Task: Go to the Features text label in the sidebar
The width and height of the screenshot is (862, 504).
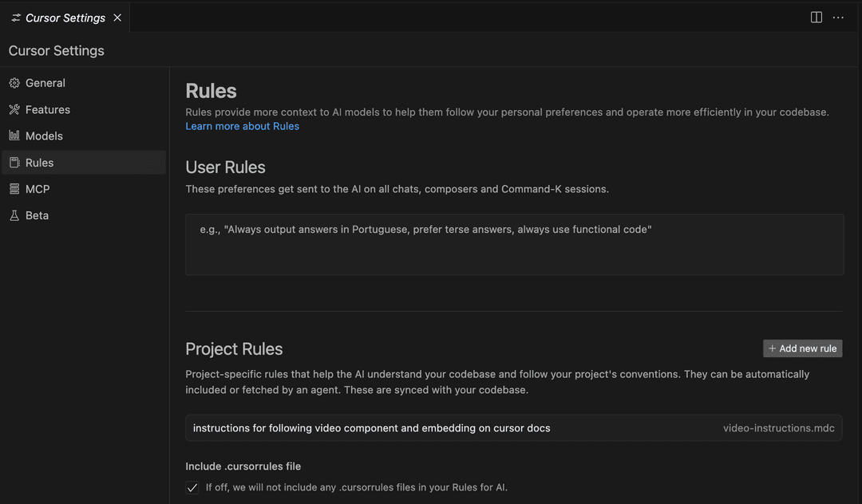Action: click(48, 109)
